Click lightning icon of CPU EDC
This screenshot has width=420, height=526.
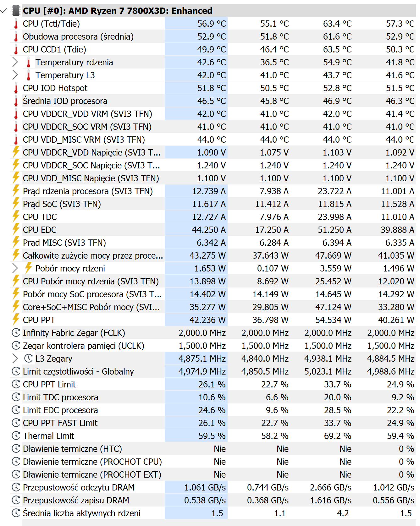(16, 229)
